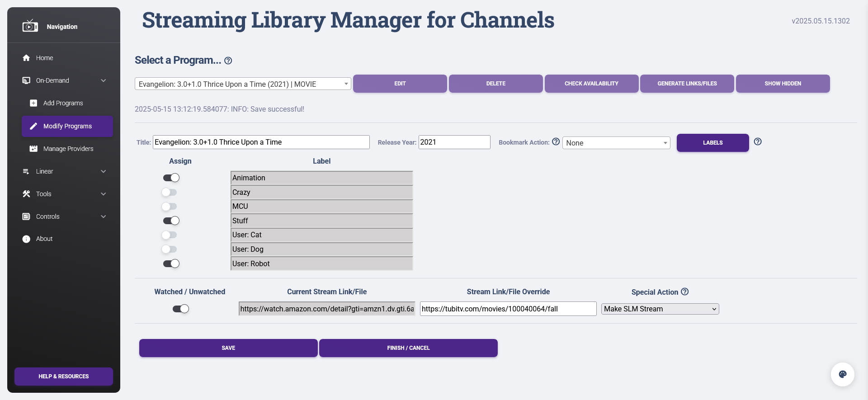The width and height of the screenshot is (868, 400).
Task: Turn off the User: Robot toggle
Action: [x=171, y=264]
